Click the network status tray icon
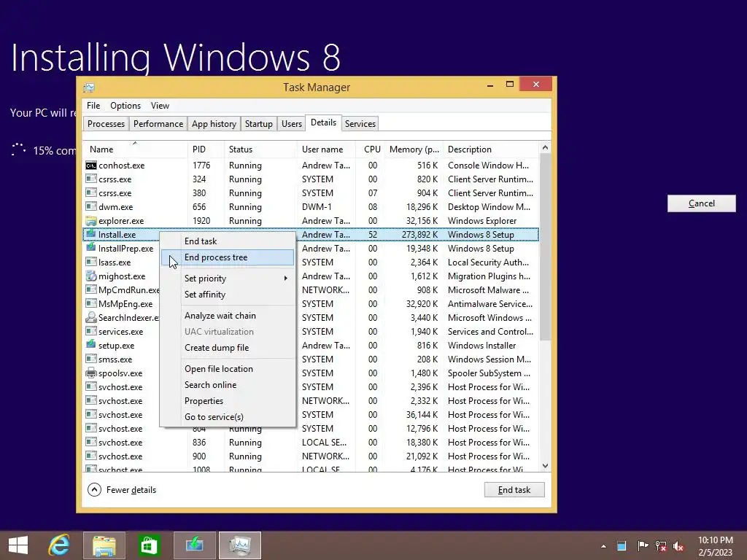The image size is (747, 560). 661,545
